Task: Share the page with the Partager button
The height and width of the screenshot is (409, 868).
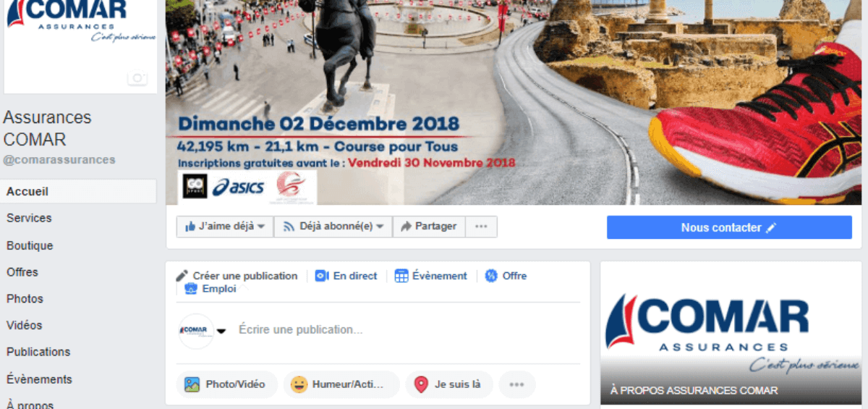Action: click(429, 227)
